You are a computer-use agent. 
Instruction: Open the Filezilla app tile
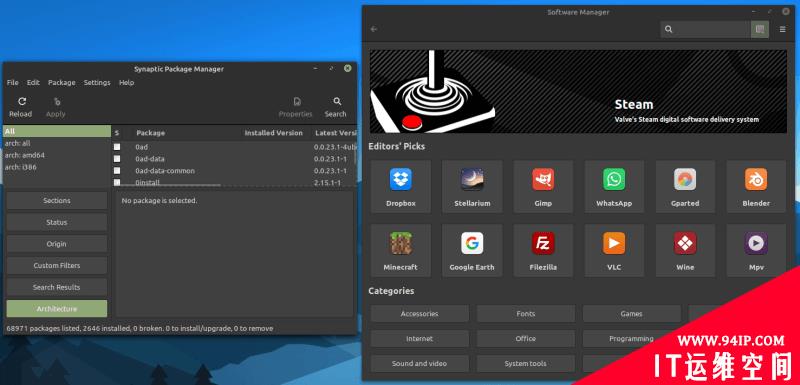(543, 250)
